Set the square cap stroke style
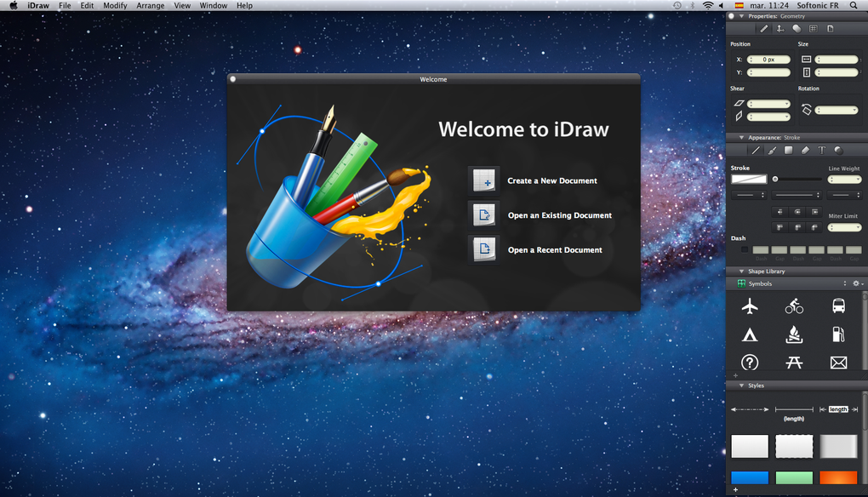Image resolution: width=868 pixels, height=497 pixels. (x=814, y=211)
